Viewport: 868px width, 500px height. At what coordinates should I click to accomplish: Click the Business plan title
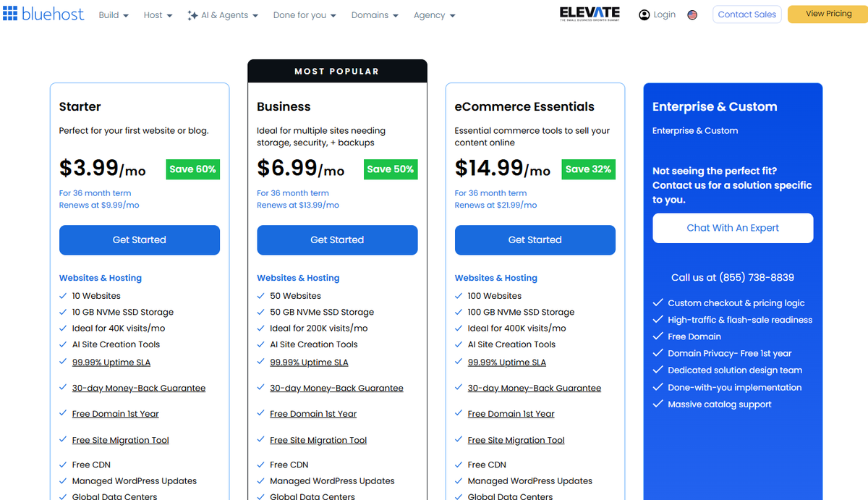pos(284,106)
